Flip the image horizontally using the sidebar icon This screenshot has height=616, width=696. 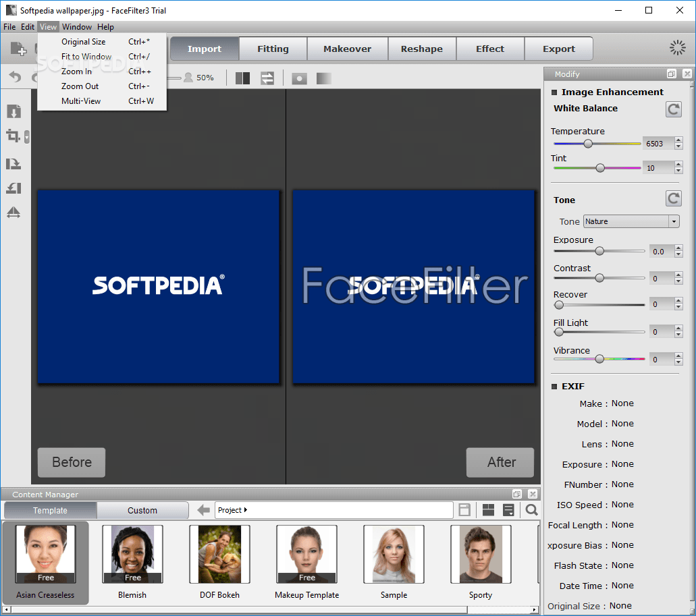coord(14,213)
